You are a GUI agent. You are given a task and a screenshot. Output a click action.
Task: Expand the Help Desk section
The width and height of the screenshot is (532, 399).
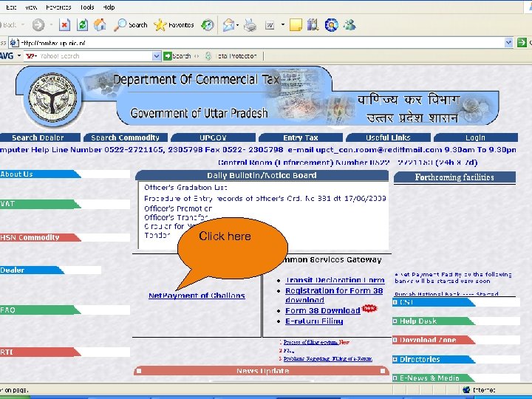(395, 321)
